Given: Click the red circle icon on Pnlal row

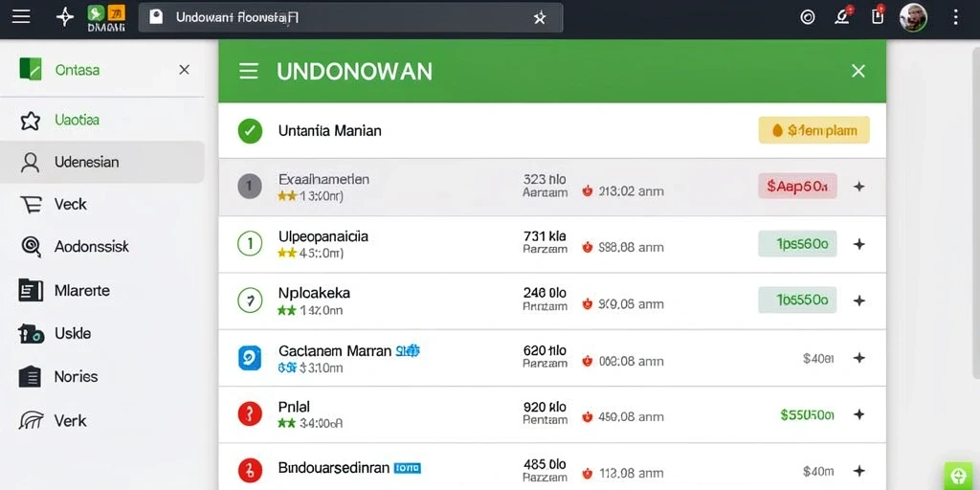Looking at the screenshot, I should (x=250, y=413).
